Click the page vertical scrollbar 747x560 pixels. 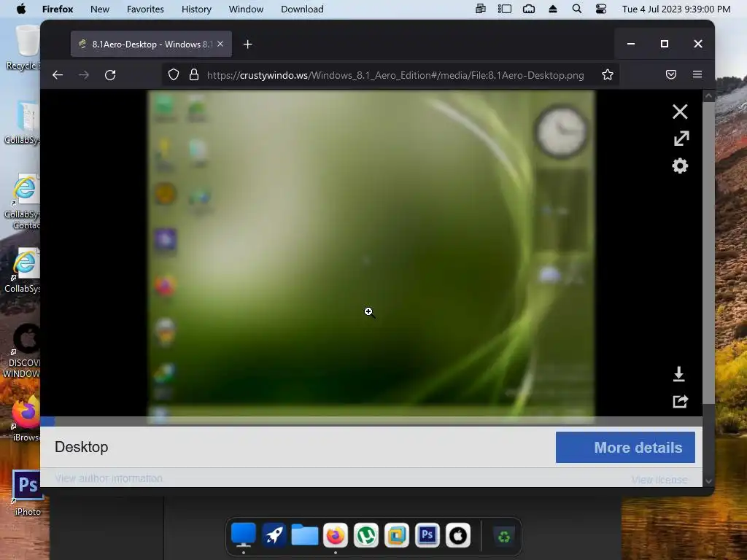(x=708, y=252)
